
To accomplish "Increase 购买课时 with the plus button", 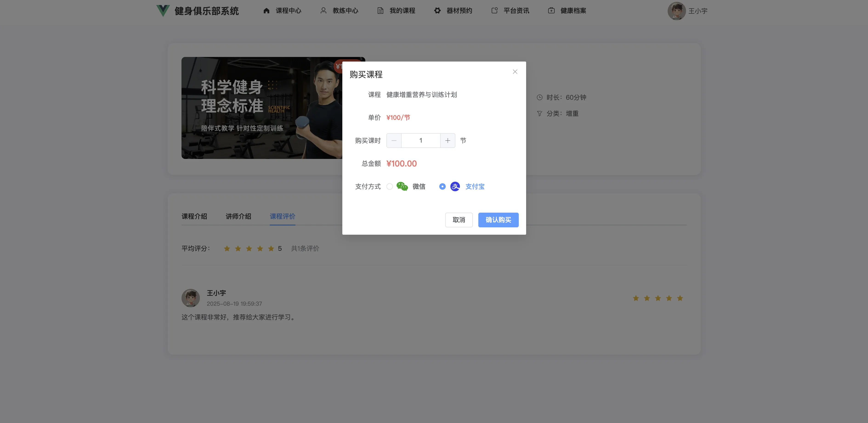I will pos(448,141).
